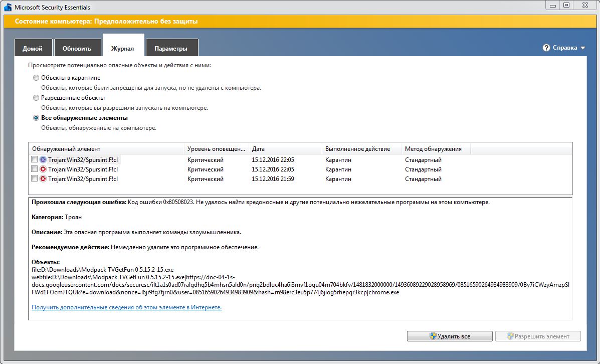The width and height of the screenshot is (600, 364).
Task: Select the 15.12.2016 21:59 date cell
Action: [273, 179]
